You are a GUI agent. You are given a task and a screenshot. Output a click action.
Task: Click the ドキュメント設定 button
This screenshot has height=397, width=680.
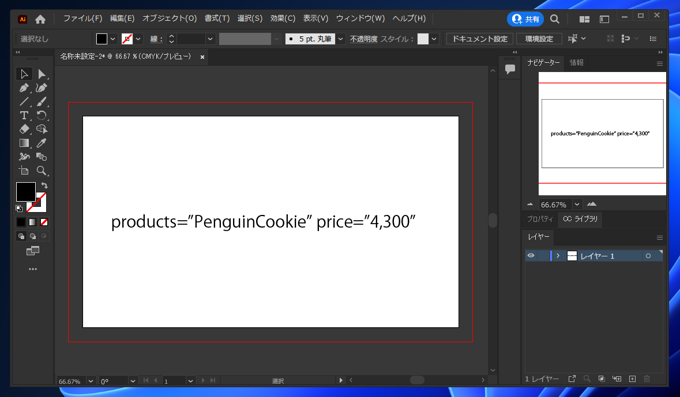pos(480,39)
